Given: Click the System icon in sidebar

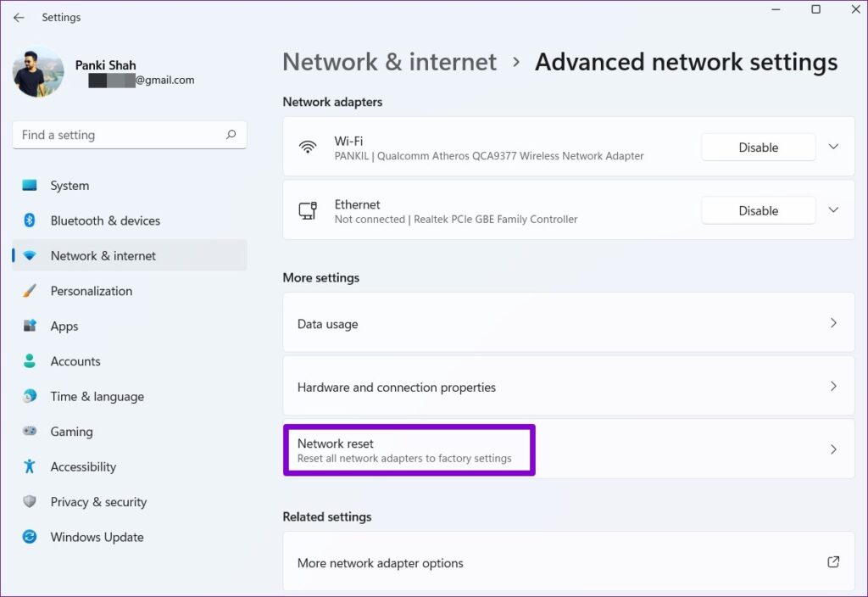Looking at the screenshot, I should pos(30,185).
